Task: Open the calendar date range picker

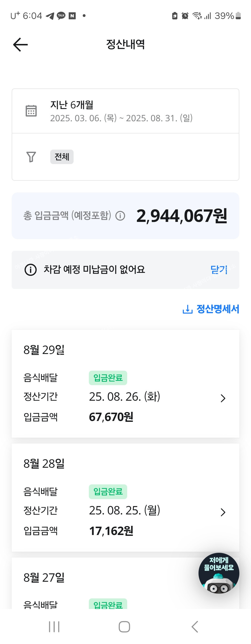Action: [31, 111]
